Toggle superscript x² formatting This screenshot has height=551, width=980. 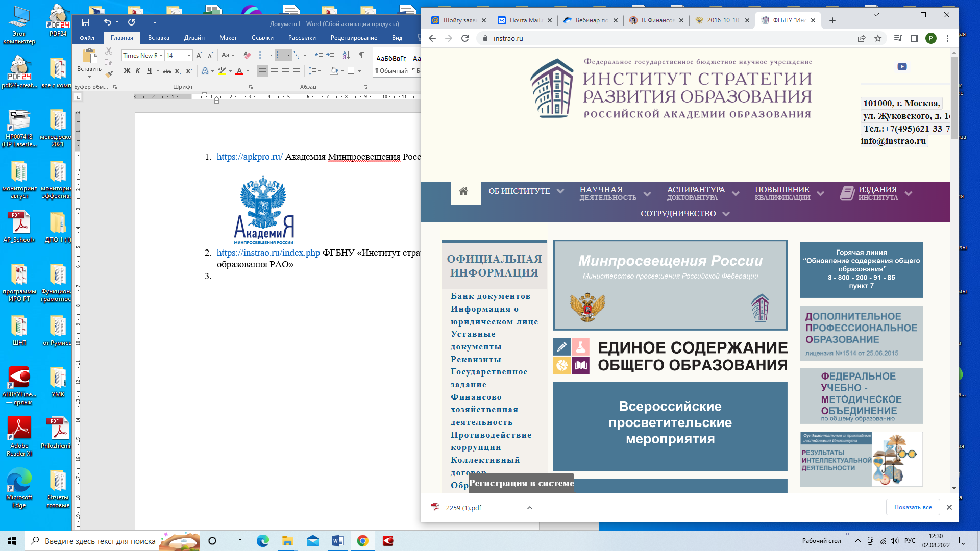tap(189, 71)
